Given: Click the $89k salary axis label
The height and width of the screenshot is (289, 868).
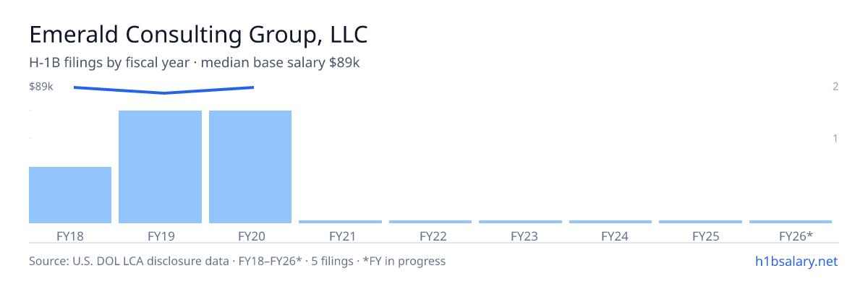Looking at the screenshot, I should [x=41, y=87].
